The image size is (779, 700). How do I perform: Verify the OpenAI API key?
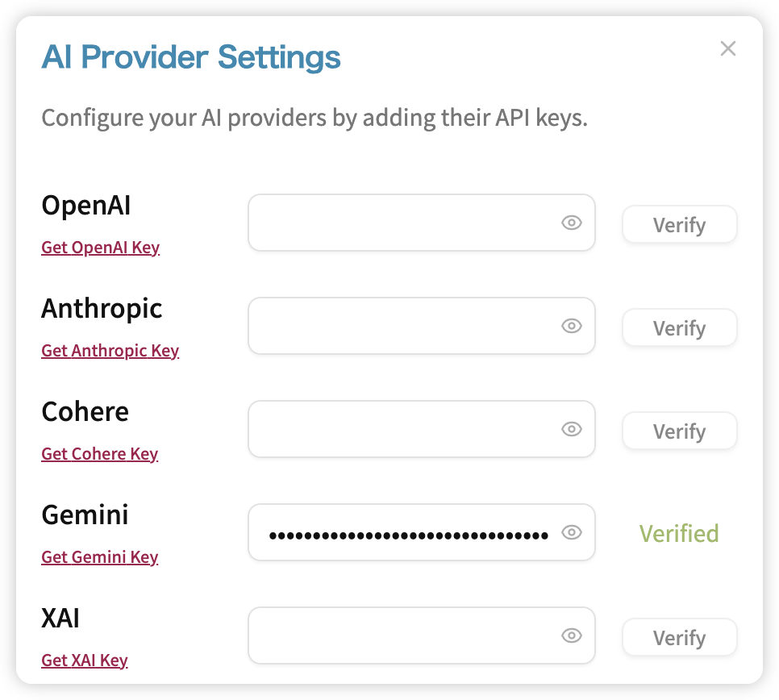click(x=679, y=224)
